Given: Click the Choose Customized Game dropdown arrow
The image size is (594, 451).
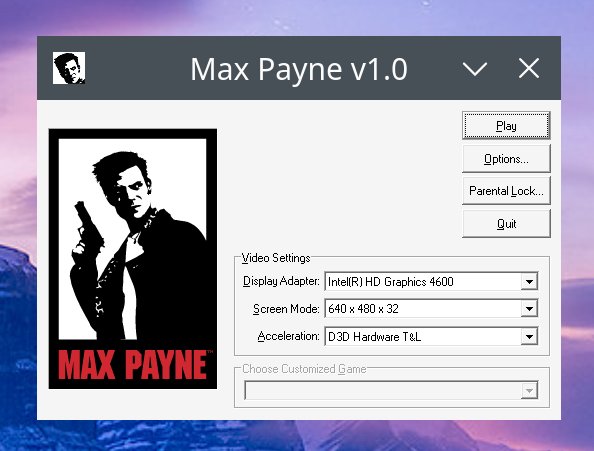Looking at the screenshot, I should pyautogui.click(x=529, y=390).
